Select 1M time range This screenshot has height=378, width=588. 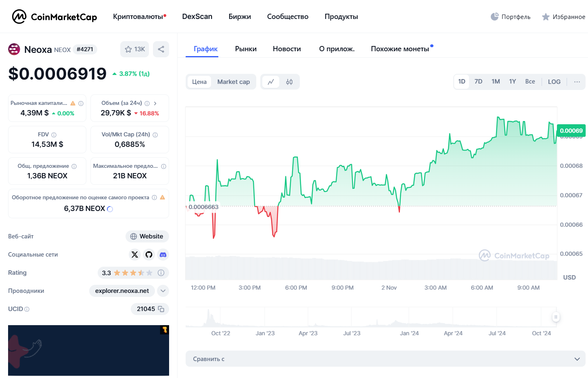[x=496, y=81]
